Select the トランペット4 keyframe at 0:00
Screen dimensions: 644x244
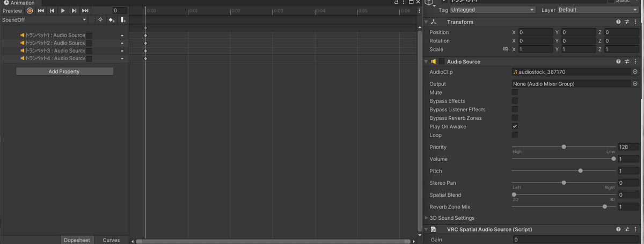[145, 58]
